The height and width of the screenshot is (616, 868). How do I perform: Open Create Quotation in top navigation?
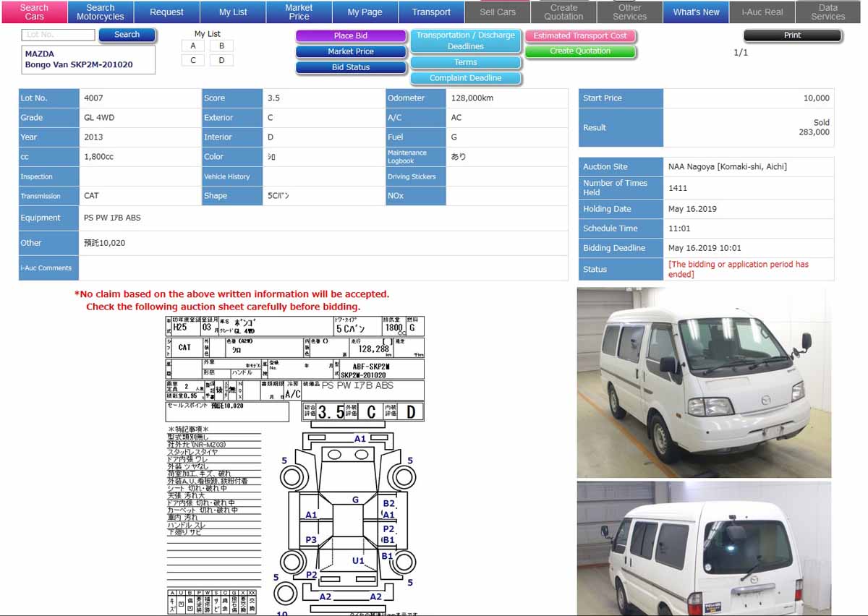[x=563, y=12]
